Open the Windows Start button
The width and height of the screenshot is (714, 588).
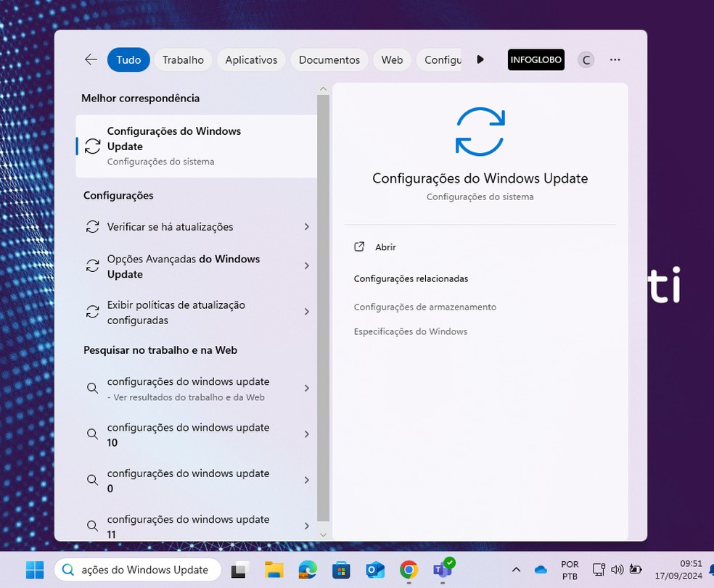[35, 570]
